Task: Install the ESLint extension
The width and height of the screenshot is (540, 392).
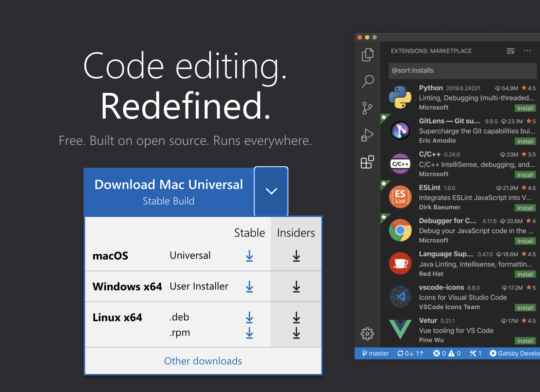Action: pyautogui.click(x=525, y=208)
